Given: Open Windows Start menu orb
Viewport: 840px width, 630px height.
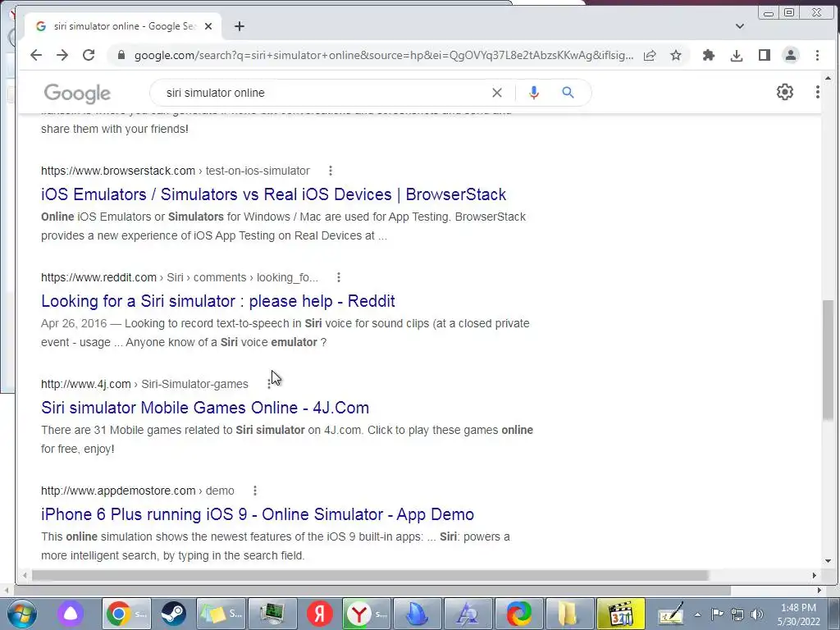Looking at the screenshot, I should [x=21, y=614].
